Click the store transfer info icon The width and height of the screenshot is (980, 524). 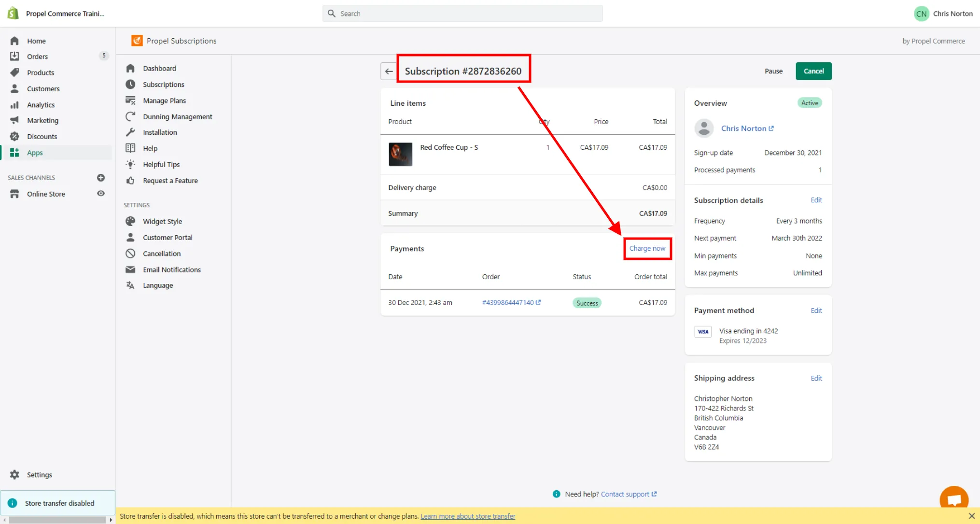point(13,503)
